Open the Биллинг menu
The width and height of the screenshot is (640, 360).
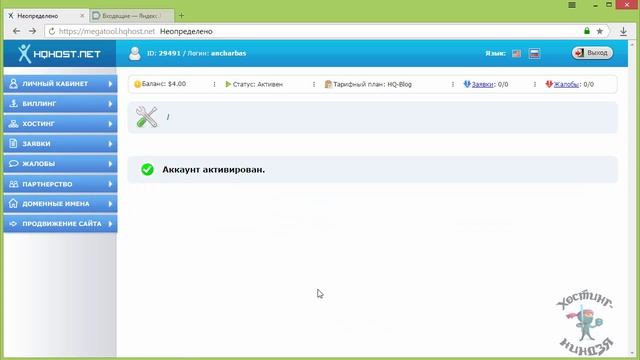click(60, 104)
